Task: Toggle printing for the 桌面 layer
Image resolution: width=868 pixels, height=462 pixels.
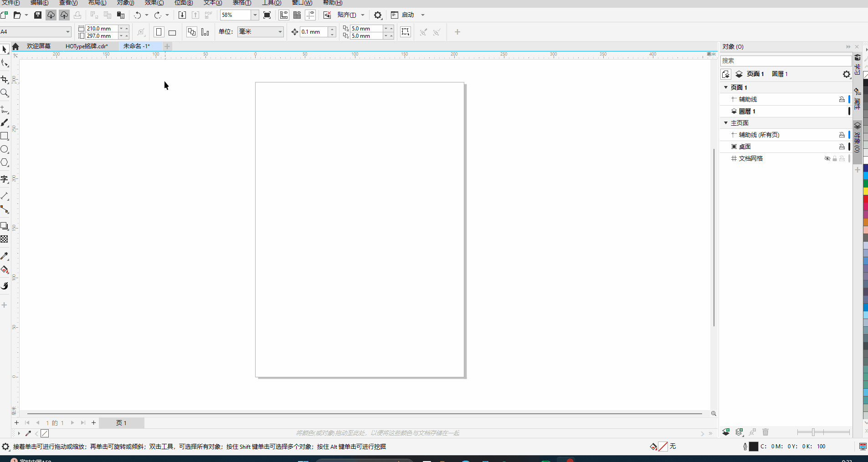Action: click(x=842, y=147)
